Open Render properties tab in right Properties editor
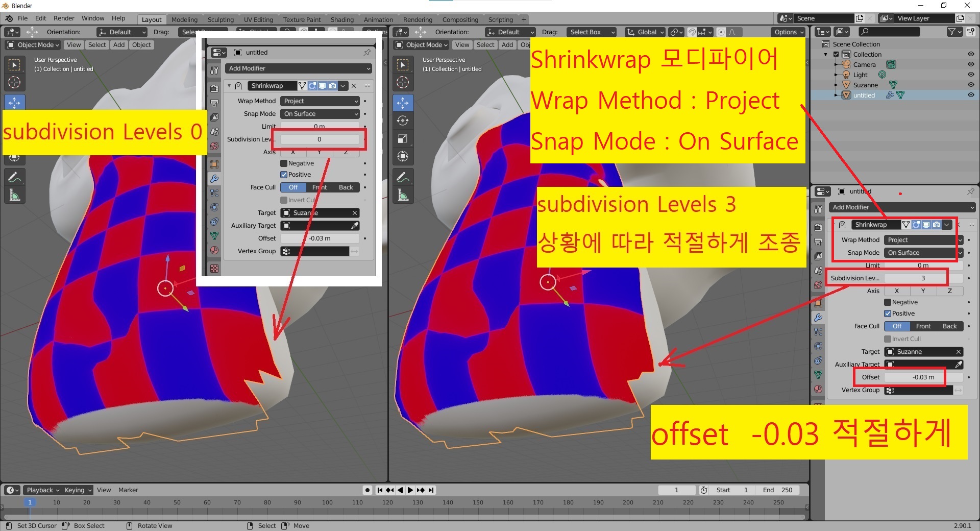This screenshot has height=531, width=980. pos(818,228)
